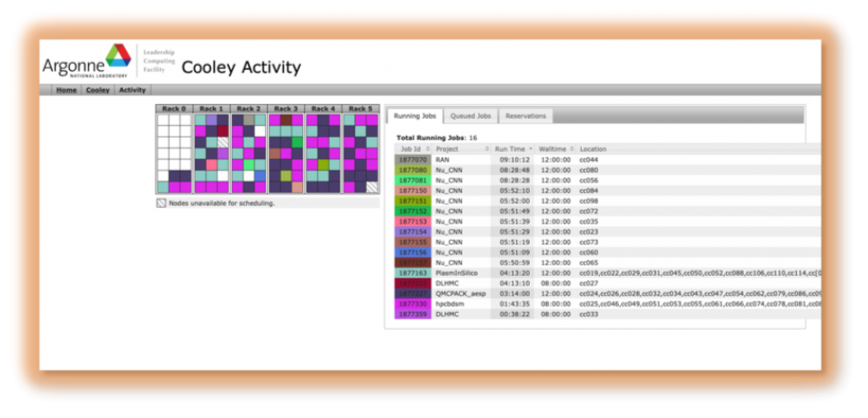Click the hatched legend icon for unavailable nodes
The height and width of the screenshot is (418, 868).
coord(161,203)
